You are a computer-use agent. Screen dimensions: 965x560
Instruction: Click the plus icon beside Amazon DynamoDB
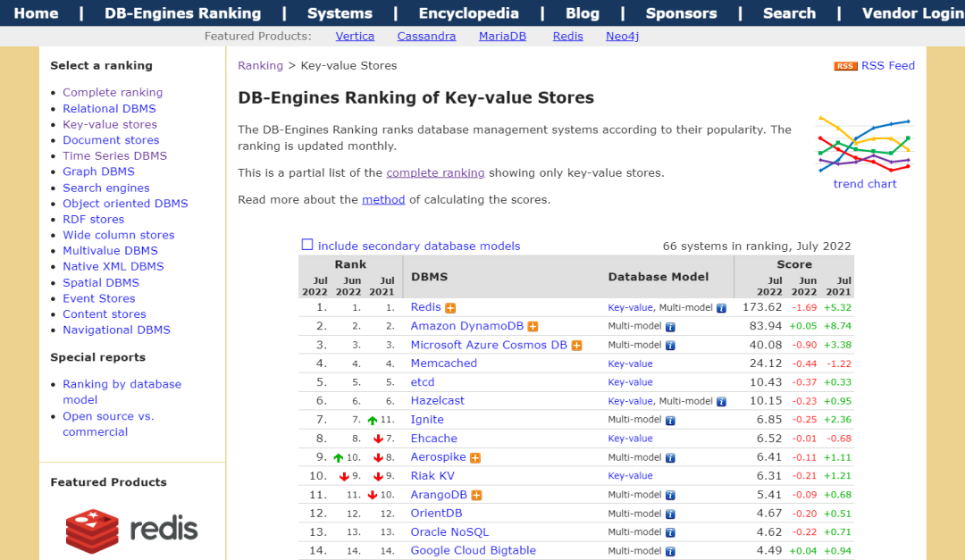click(533, 327)
